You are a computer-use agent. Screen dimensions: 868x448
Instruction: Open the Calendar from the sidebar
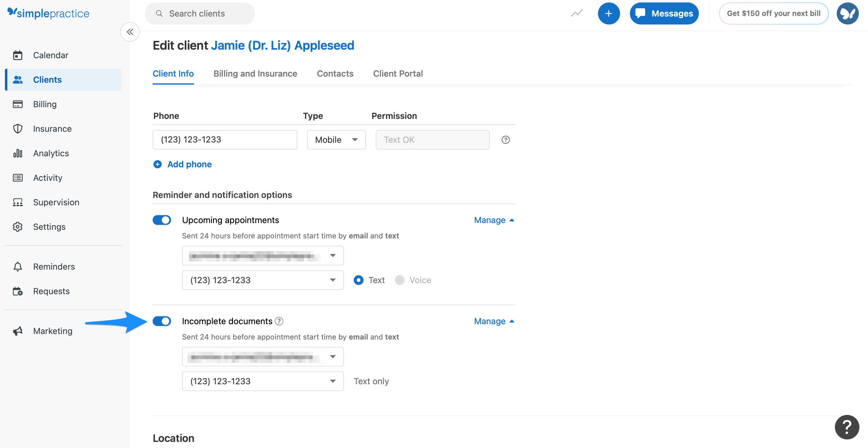(17, 55)
